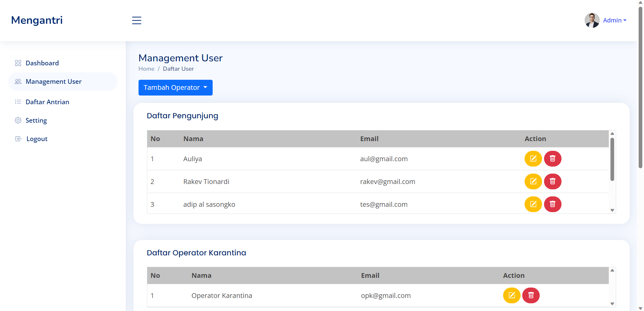Screen dimensions: 644x311
Task: Click the Pengunjung table scroll-down arrow
Action: point(612,210)
